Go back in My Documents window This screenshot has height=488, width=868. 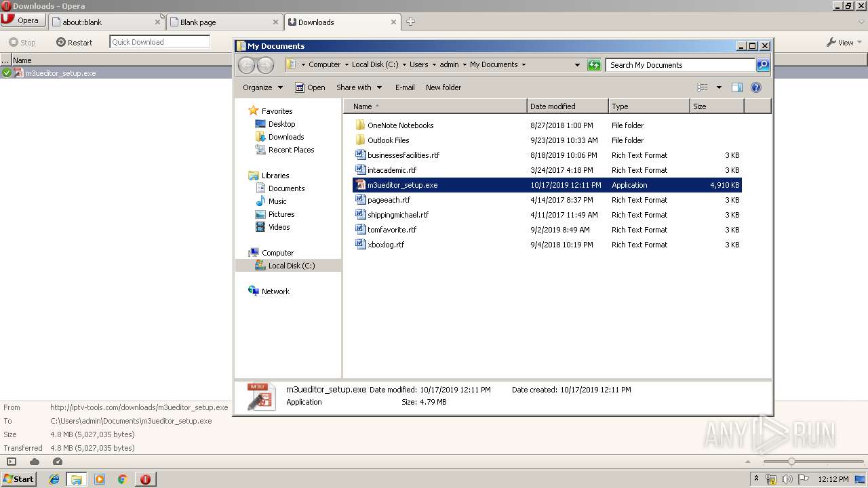pos(246,65)
